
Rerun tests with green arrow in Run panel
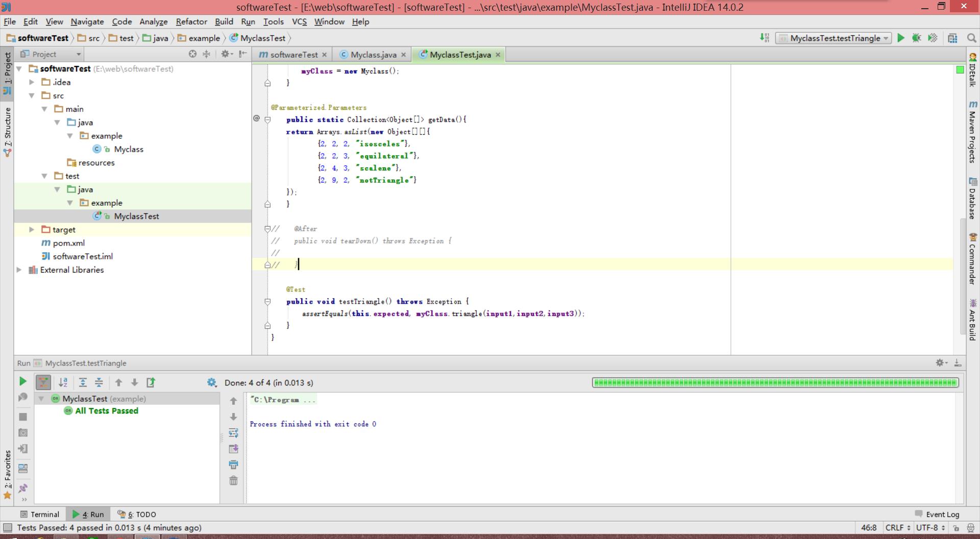[22, 381]
